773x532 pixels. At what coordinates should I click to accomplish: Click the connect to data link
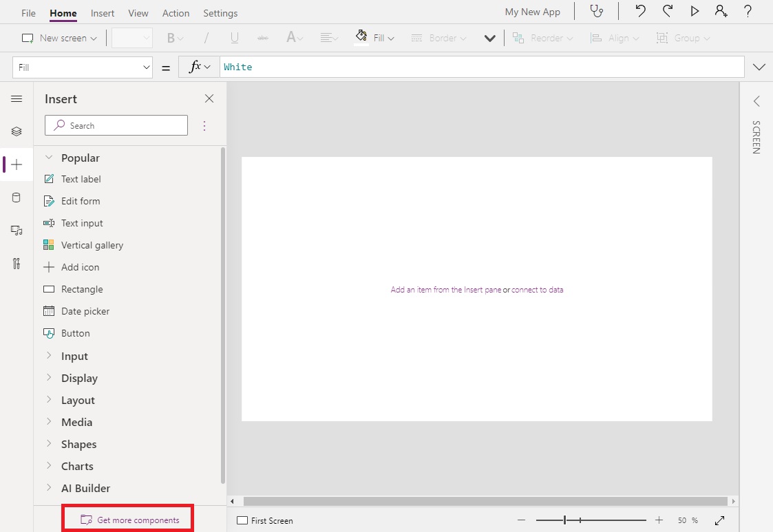point(537,290)
